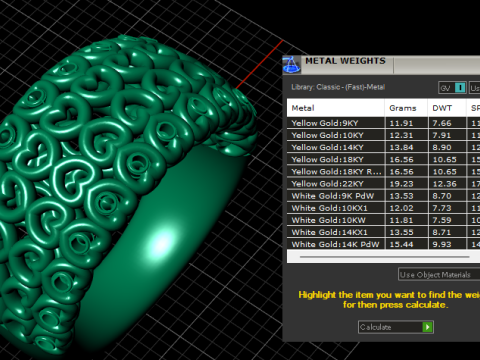
Task: Select the Yellow Gold:18KY R... row
Action: point(383,172)
